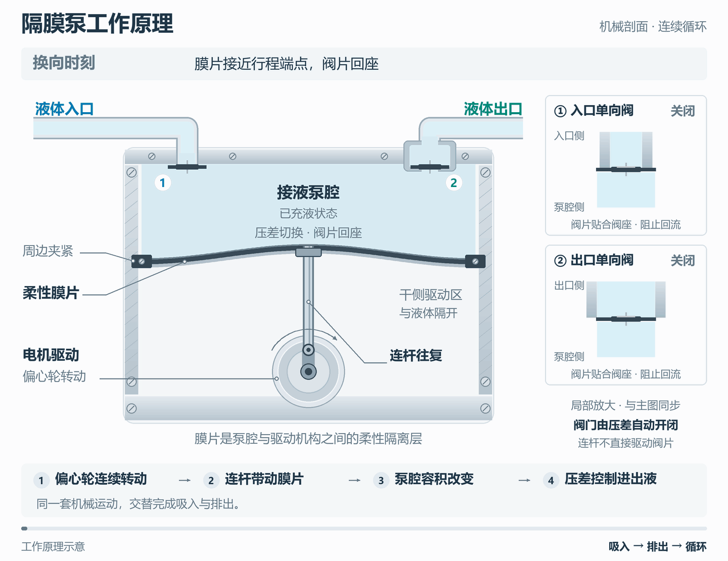Click the 接液泵腔 chamber heading
Image resolution: width=728 pixels, height=561 pixels.
click(x=308, y=192)
